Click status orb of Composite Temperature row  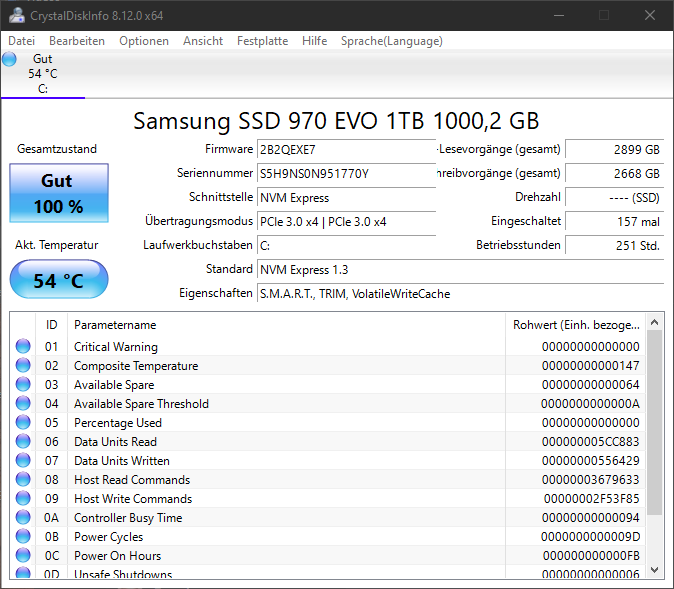click(23, 365)
